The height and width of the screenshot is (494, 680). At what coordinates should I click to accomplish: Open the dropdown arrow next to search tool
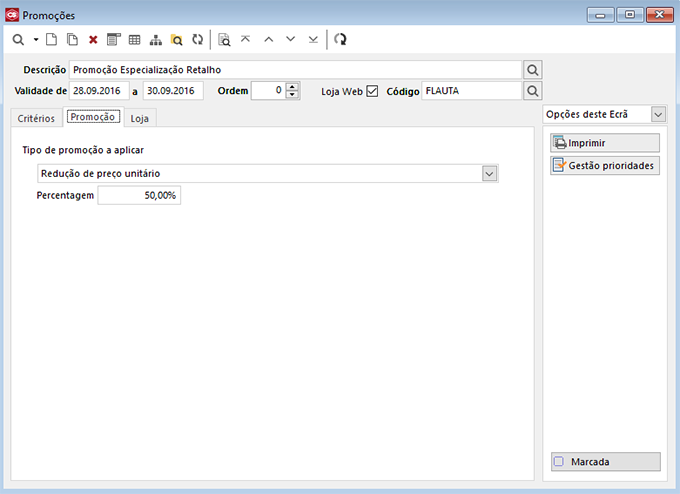pos(35,40)
